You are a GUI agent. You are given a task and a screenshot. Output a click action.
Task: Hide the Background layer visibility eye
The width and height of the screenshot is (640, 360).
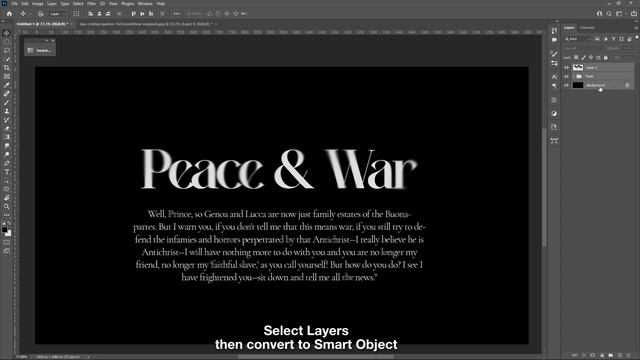click(x=566, y=85)
